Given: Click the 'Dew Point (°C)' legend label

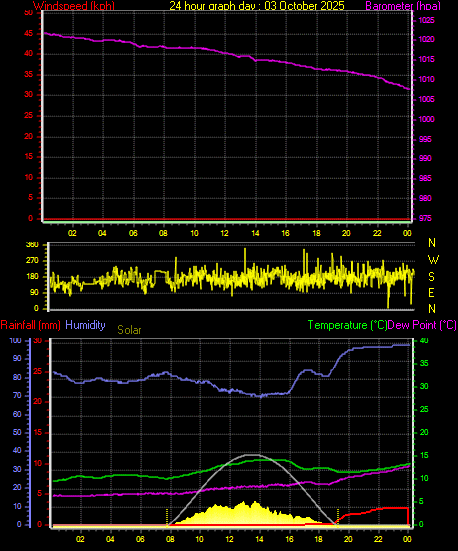Looking at the screenshot, I should pyautogui.click(x=422, y=325).
